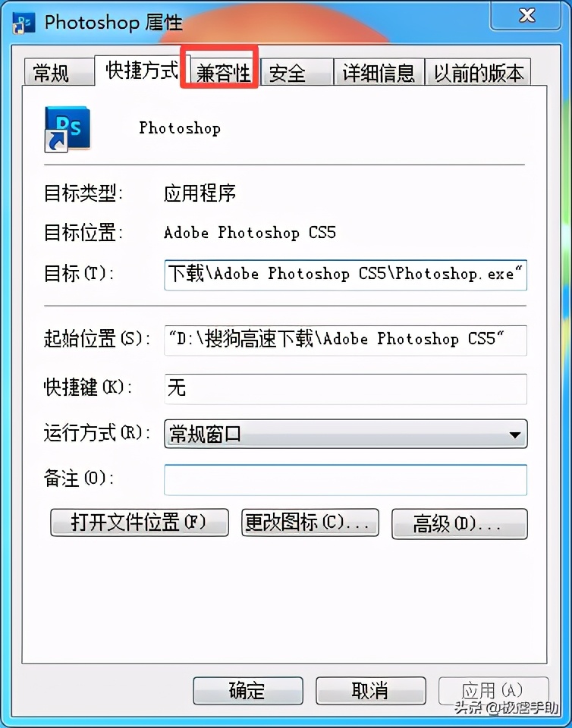Screen dimensions: 572x728
Task: Click inside the 目标 path field
Action: [345, 275]
